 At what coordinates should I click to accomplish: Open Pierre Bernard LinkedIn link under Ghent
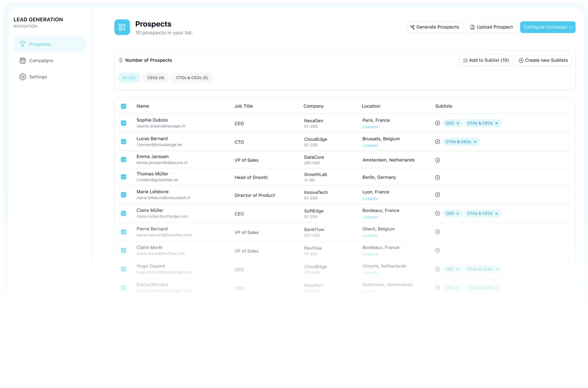[370, 236]
